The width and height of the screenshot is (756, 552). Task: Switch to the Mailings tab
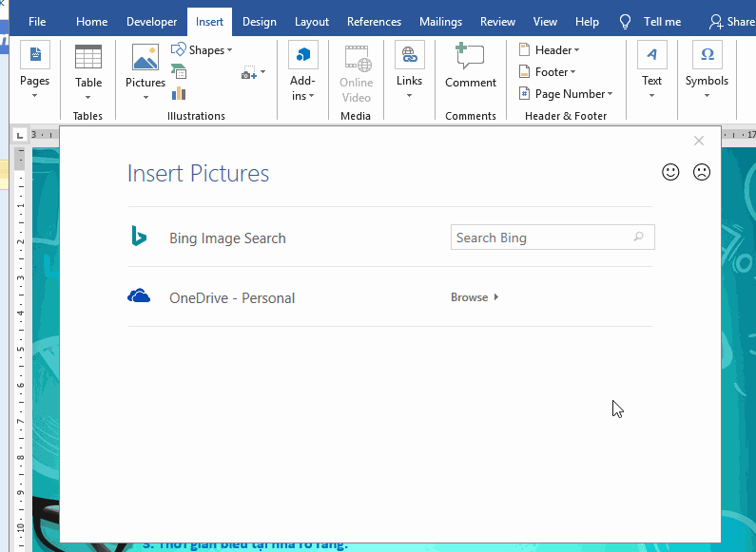440,22
